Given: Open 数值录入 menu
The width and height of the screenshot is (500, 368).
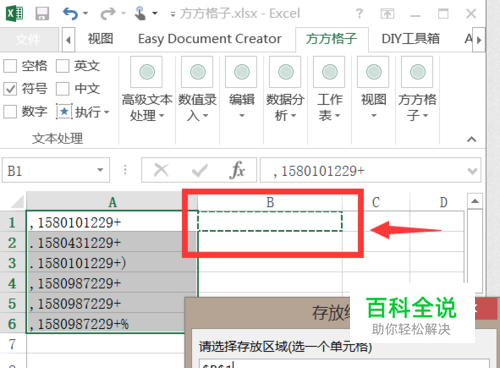Looking at the screenshot, I should pyautogui.click(x=197, y=89).
